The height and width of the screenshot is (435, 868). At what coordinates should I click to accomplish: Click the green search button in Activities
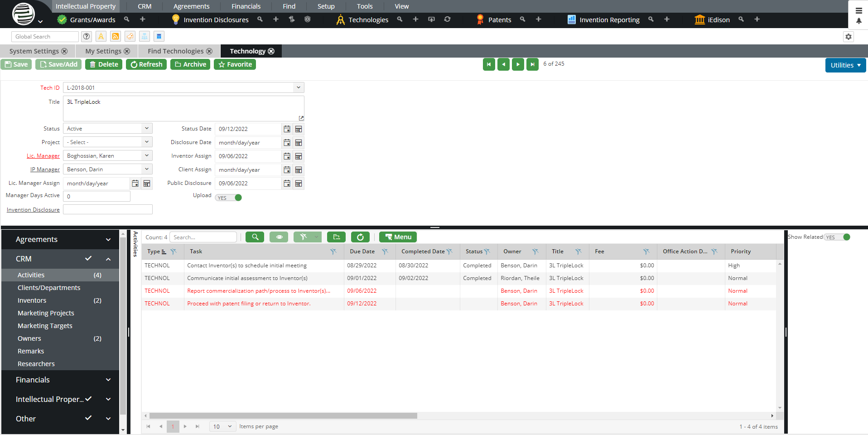tap(255, 237)
